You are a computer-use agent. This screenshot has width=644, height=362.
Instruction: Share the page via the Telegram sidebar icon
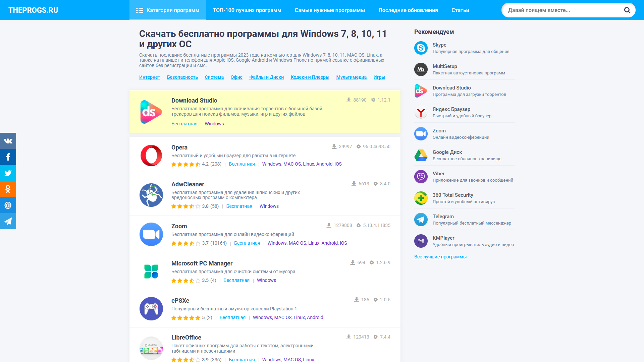pos(8,221)
